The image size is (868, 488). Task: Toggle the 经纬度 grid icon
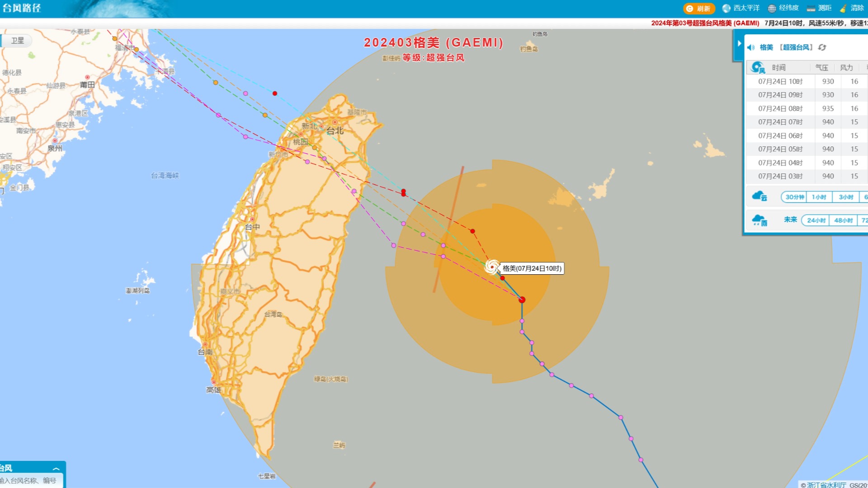tap(772, 9)
